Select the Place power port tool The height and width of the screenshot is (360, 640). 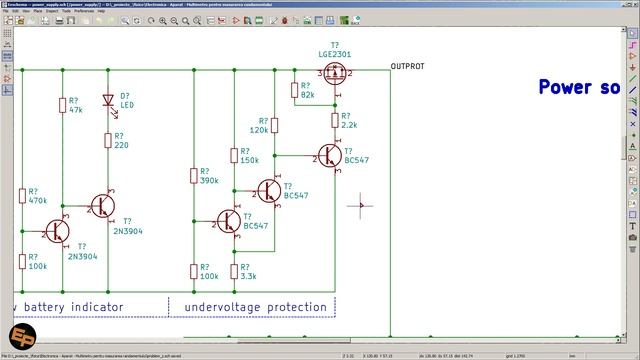633,67
